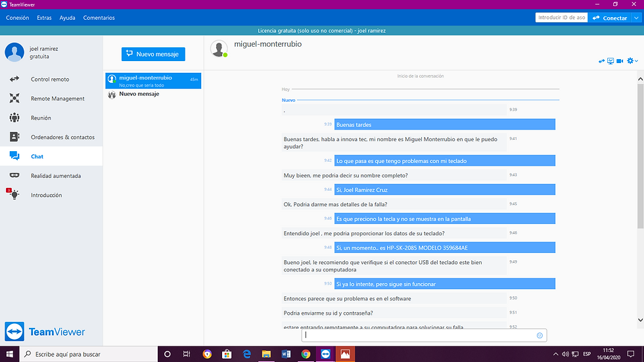
Task: Click 'Muy bieen, me podria decir' message
Action: (394, 175)
